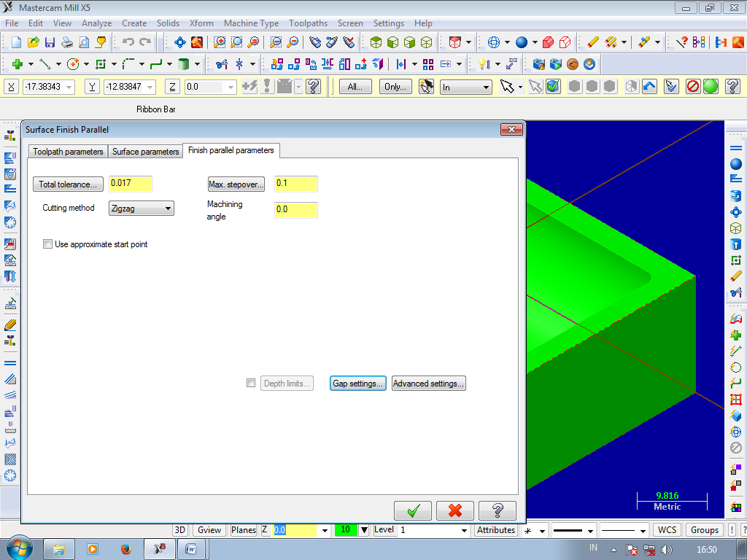Screen dimensions: 747x560
Task: Click the green color 10 swatch
Action: 346,530
